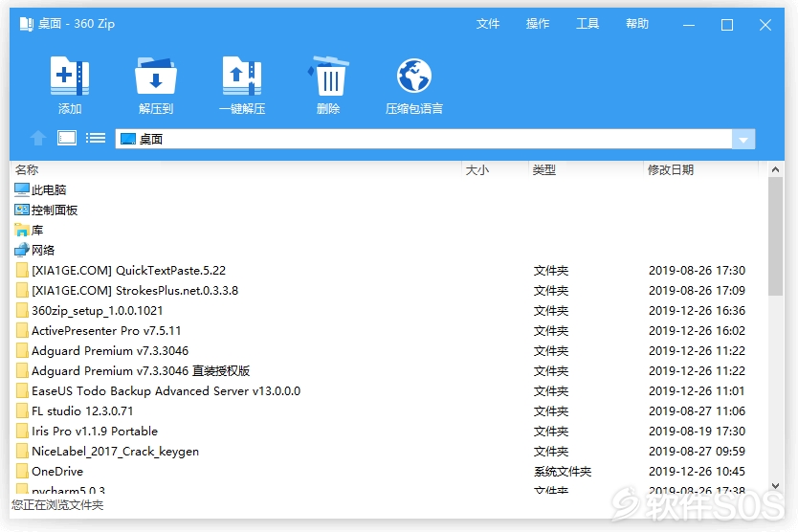Click the NiceLabel_2017_Crack_keygen folder icon
This screenshot has height=532, width=798.
22,451
